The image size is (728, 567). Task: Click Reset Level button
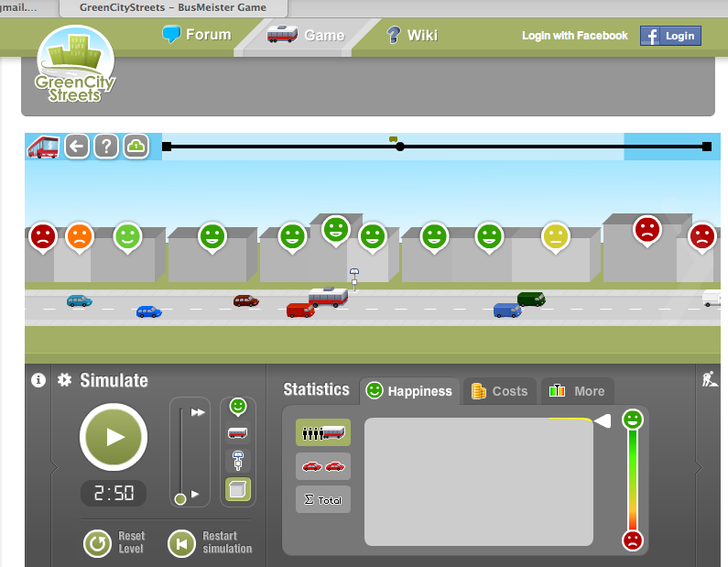tap(114, 542)
